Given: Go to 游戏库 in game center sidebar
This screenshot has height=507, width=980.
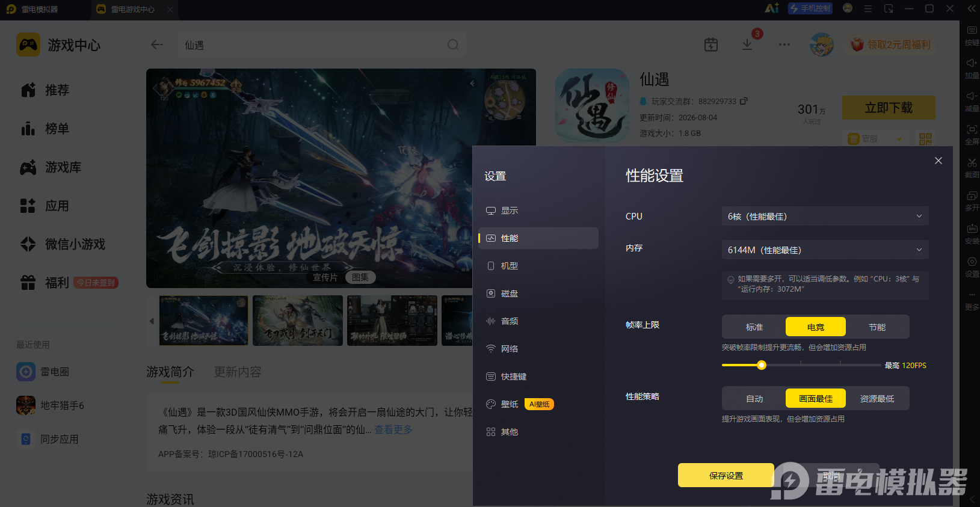Looking at the screenshot, I should click(51, 167).
